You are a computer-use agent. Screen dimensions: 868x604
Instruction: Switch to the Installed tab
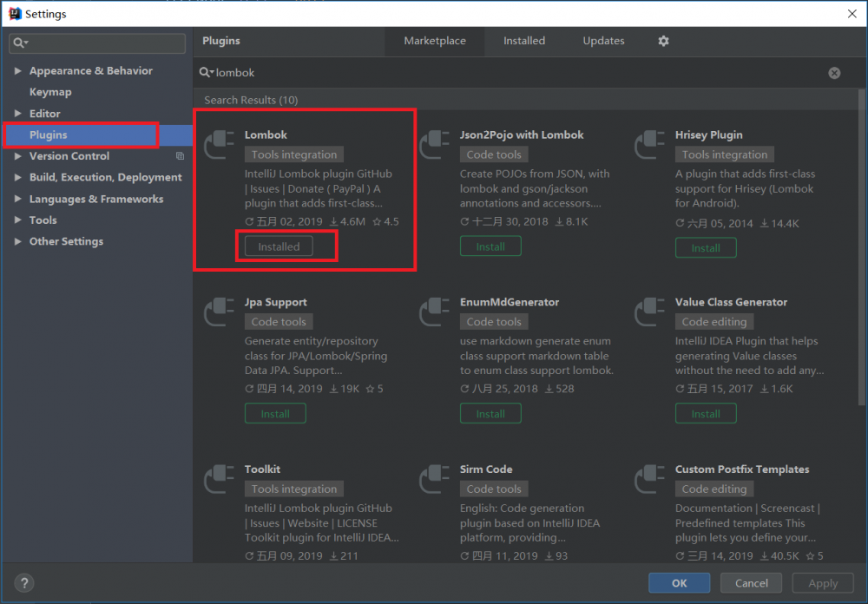point(524,41)
